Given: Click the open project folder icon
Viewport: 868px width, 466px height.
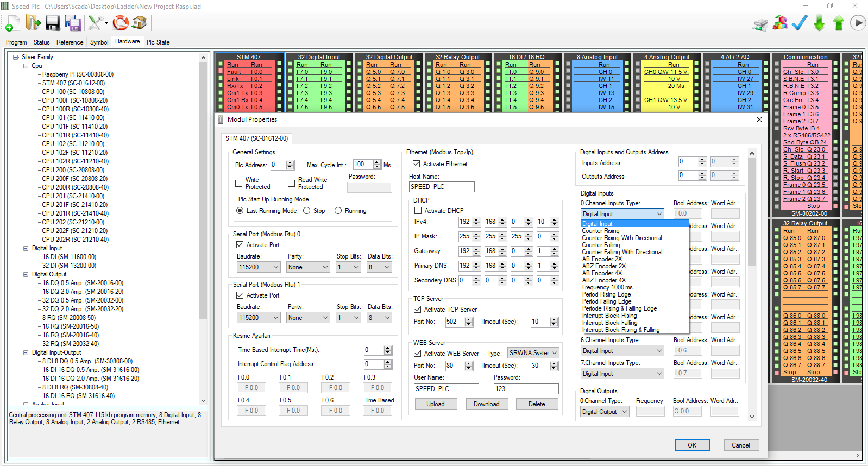Looking at the screenshot, I should [33, 23].
